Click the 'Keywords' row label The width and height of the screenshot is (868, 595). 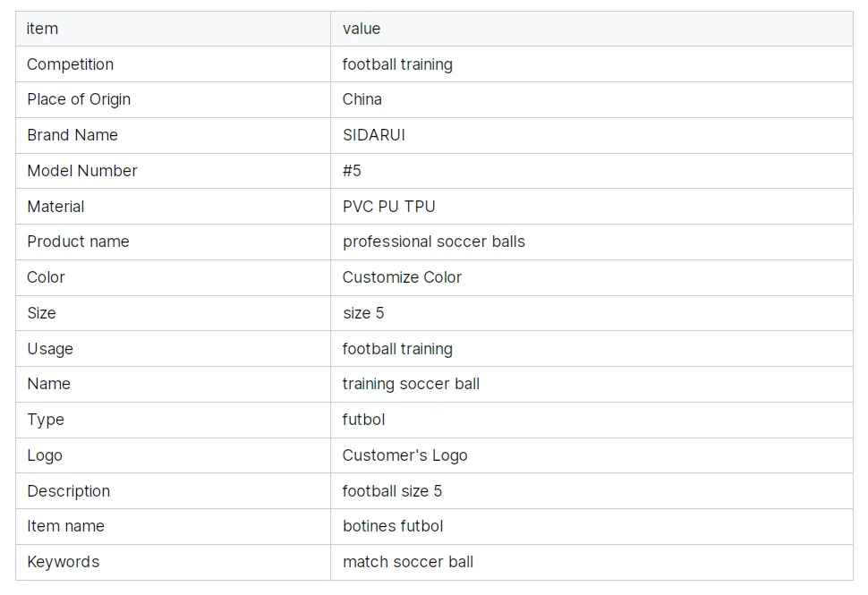click(x=63, y=562)
